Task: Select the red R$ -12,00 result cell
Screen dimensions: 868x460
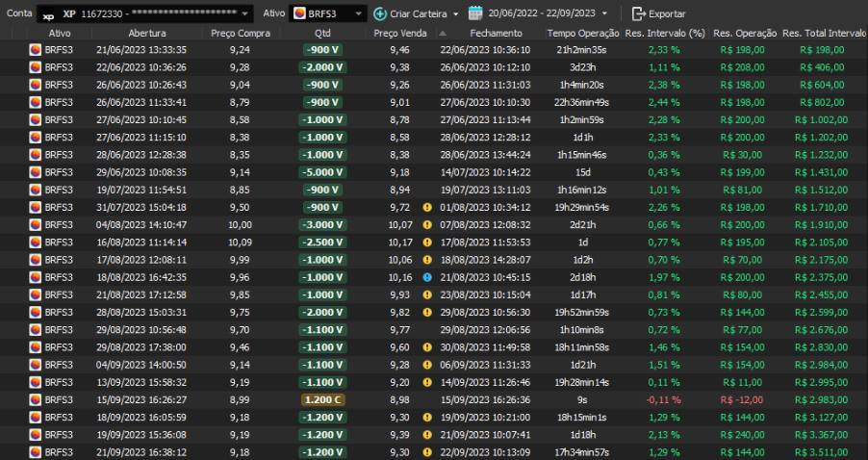Action: point(740,398)
